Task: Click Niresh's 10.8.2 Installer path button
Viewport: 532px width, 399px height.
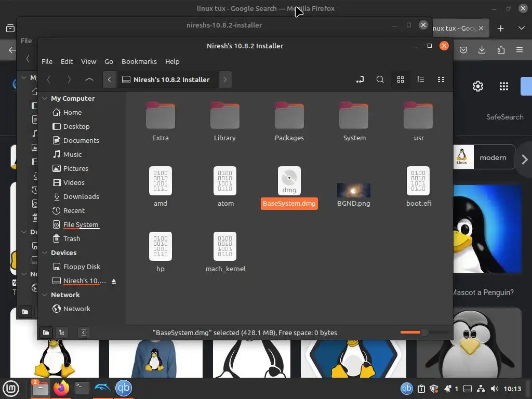Action: [167, 79]
